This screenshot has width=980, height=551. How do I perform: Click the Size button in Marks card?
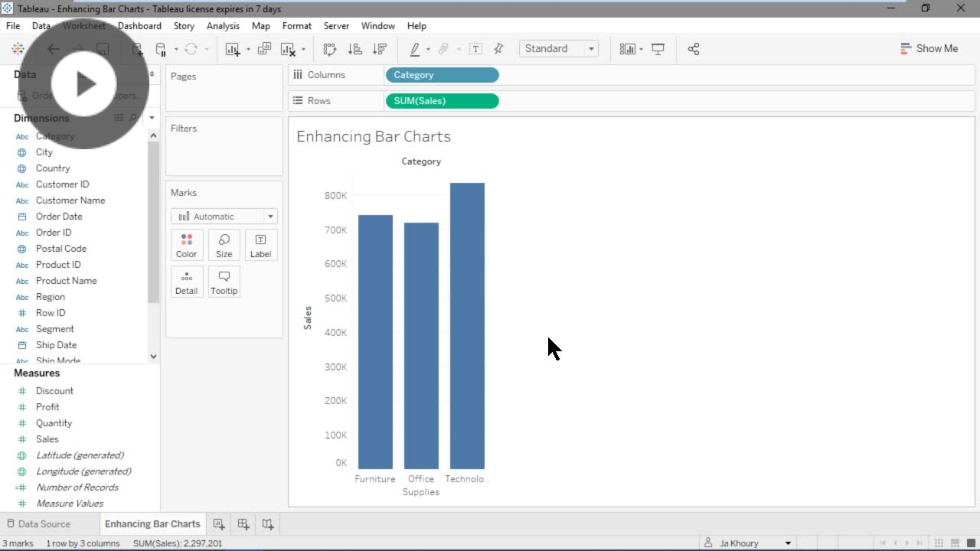coord(224,245)
